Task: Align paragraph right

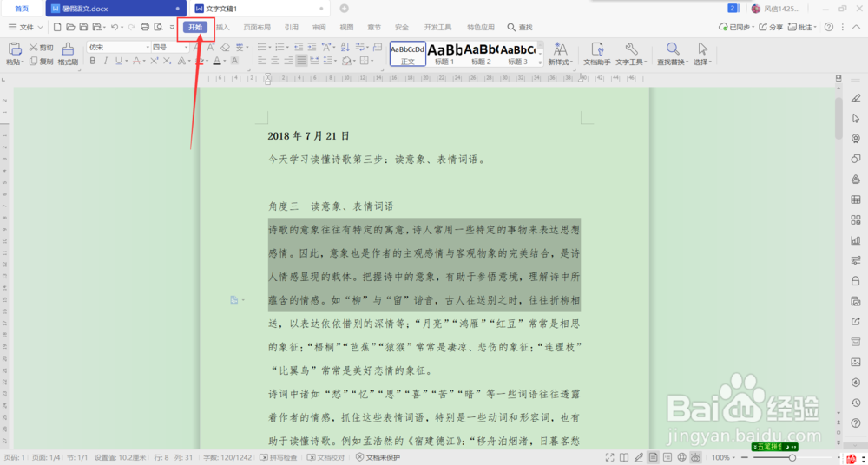Action: point(288,61)
